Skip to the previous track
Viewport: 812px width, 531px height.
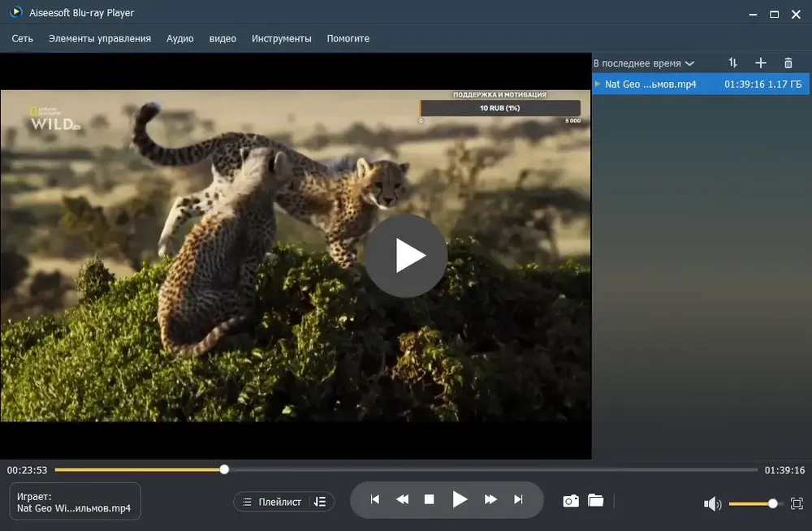(375, 499)
